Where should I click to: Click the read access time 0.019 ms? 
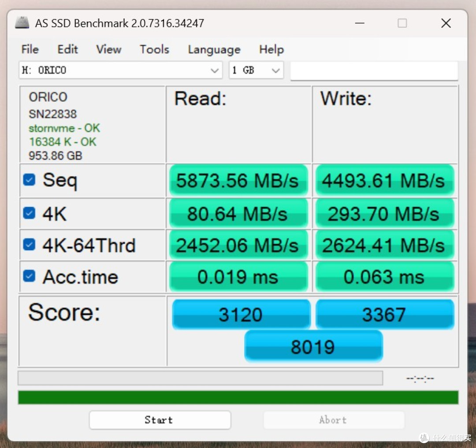click(x=238, y=277)
